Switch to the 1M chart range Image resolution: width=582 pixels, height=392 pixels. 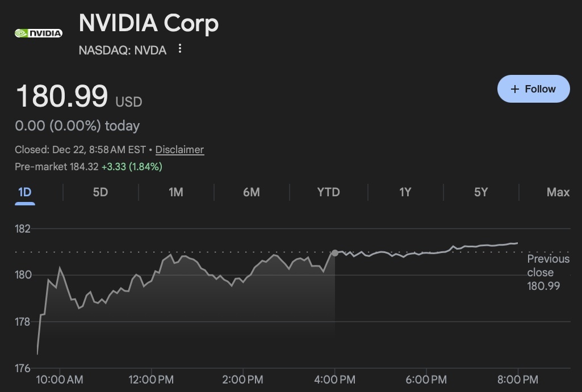click(176, 192)
